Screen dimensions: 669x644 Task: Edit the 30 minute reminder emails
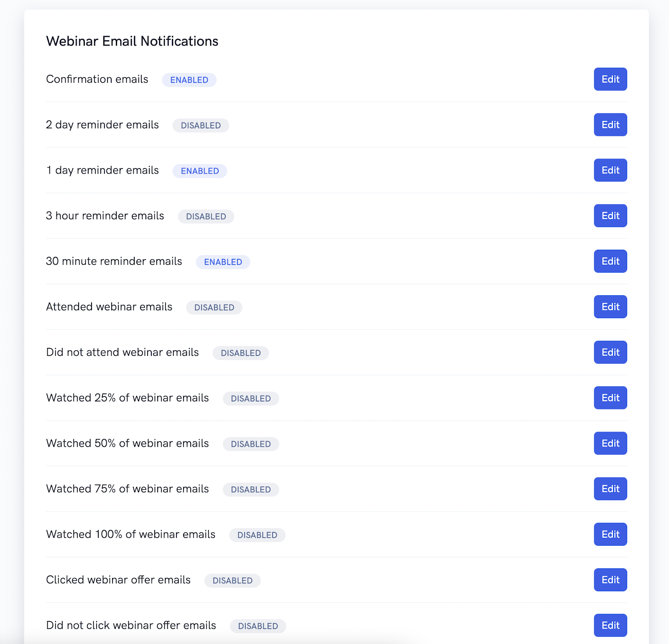pos(610,261)
